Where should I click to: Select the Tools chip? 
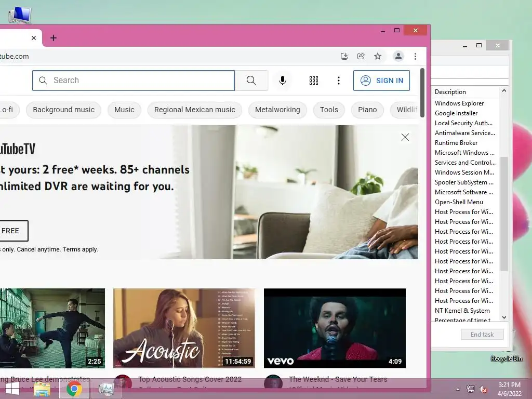click(329, 110)
